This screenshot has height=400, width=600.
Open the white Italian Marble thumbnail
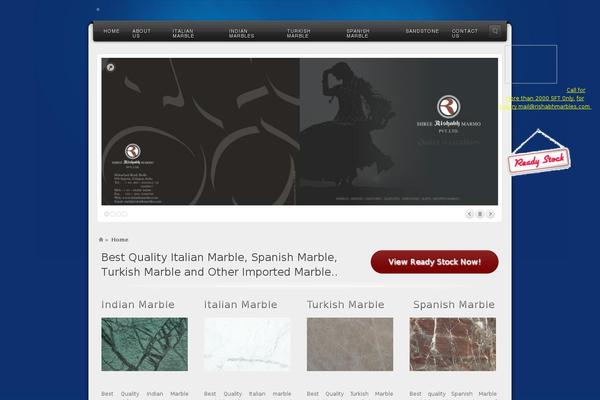(x=247, y=344)
